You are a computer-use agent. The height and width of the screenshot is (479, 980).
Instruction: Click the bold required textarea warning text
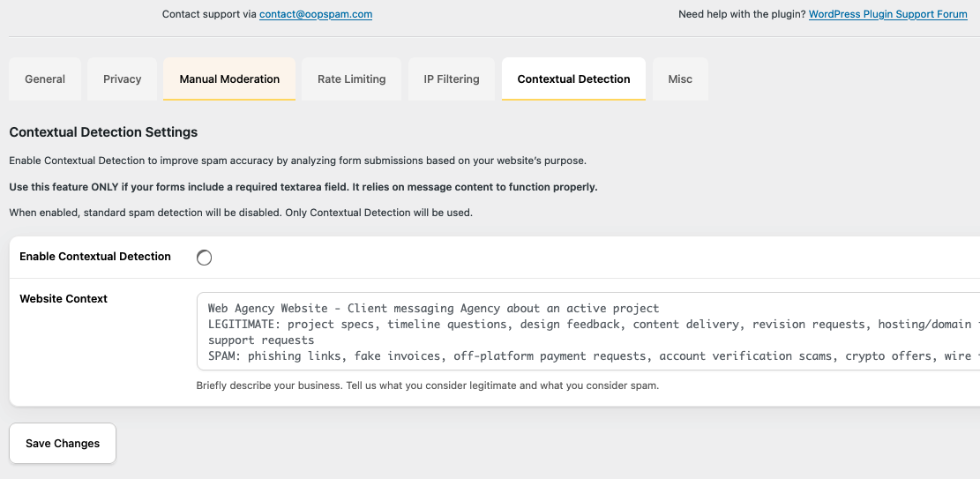[303, 187]
